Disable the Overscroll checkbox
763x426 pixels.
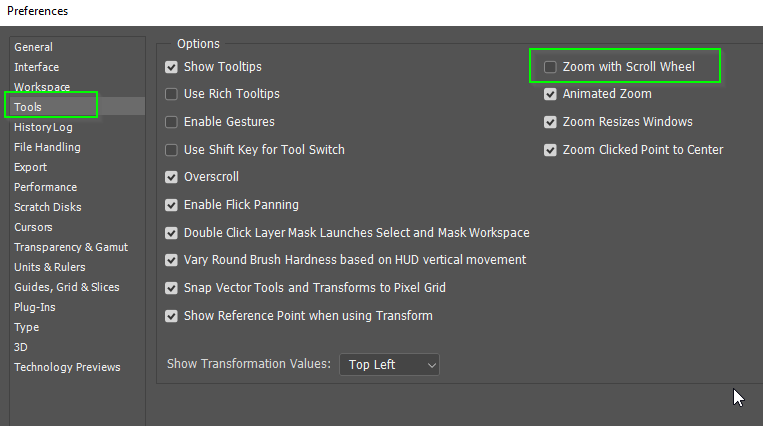(x=171, y=177)
